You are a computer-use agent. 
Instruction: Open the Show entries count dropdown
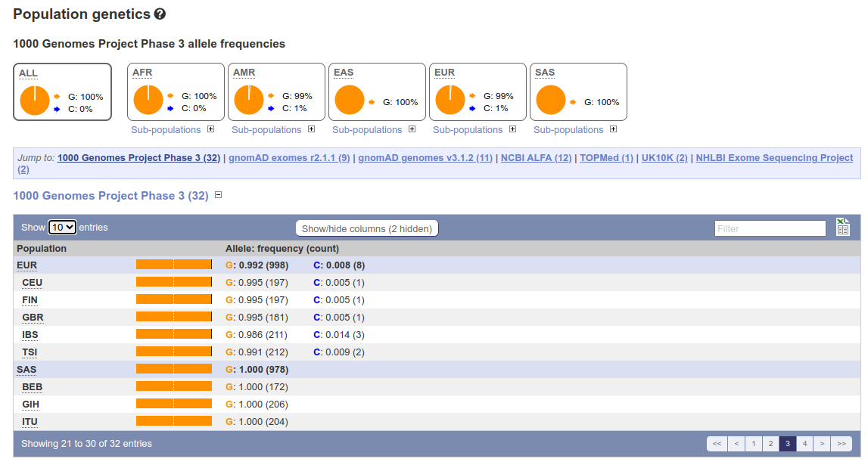[62, 228]
